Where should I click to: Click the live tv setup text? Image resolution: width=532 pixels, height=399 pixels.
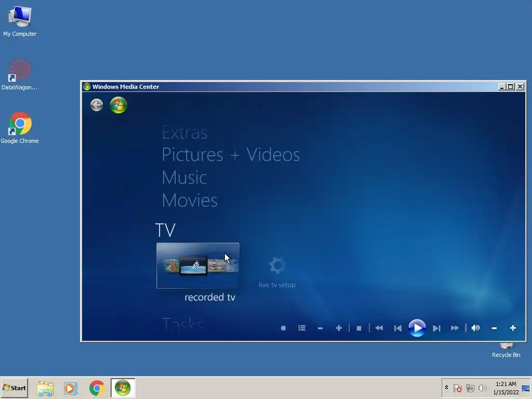[x=277, y=285]
